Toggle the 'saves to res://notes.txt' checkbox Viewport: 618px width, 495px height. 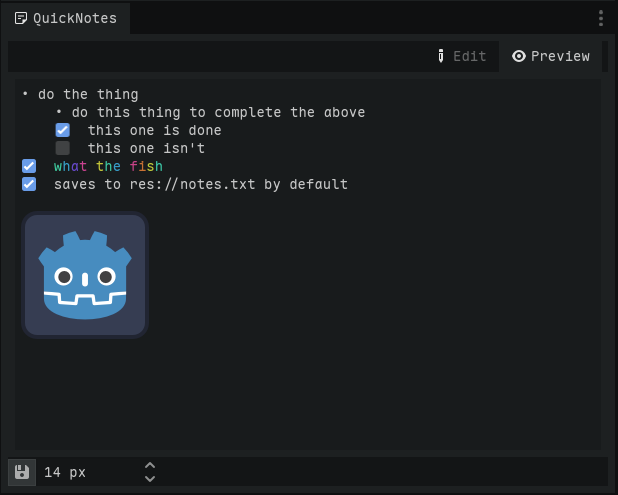[29, 184]
